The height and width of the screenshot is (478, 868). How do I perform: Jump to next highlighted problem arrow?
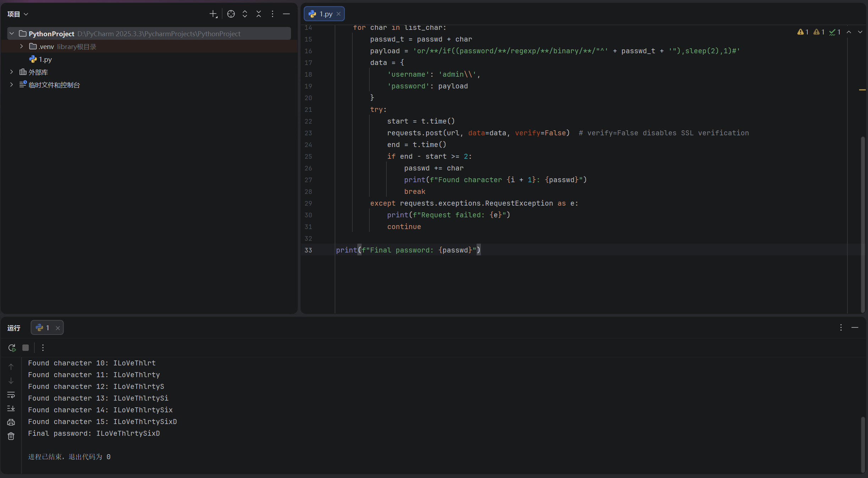tap(860, 32)
